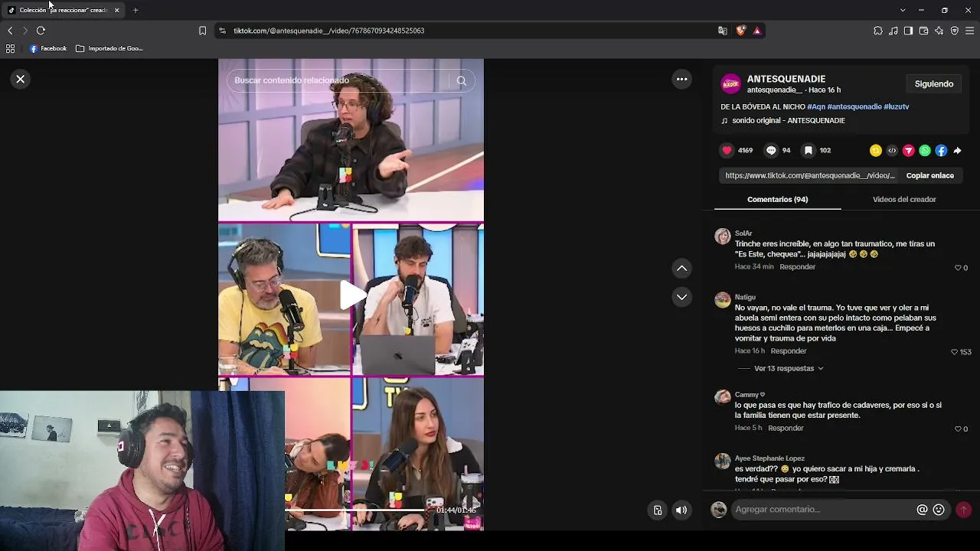Screen dimensions: 980x551
Task: Mention a user with the @ icon
Action: coord(922,510)
